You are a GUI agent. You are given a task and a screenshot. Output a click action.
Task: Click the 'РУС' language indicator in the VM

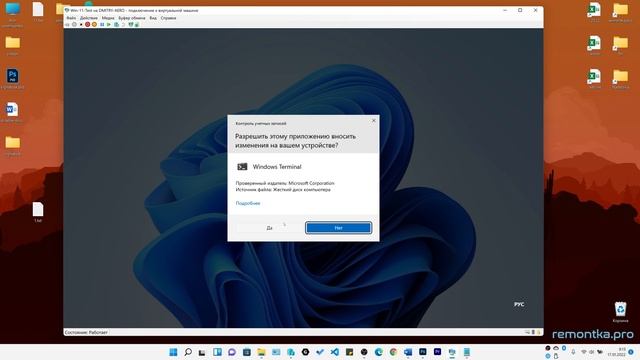pyautogui.click(x=519, y=304)
